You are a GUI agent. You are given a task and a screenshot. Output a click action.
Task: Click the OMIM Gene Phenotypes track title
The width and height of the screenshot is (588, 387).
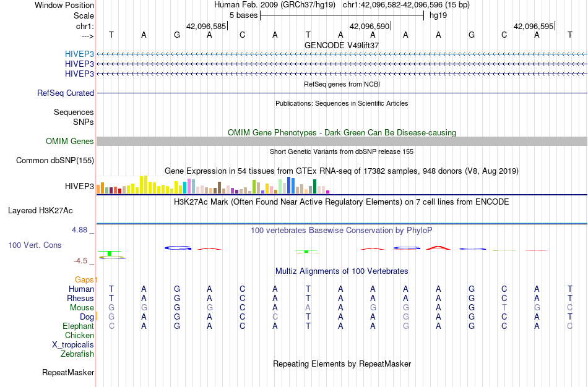[x=342, y=133]
